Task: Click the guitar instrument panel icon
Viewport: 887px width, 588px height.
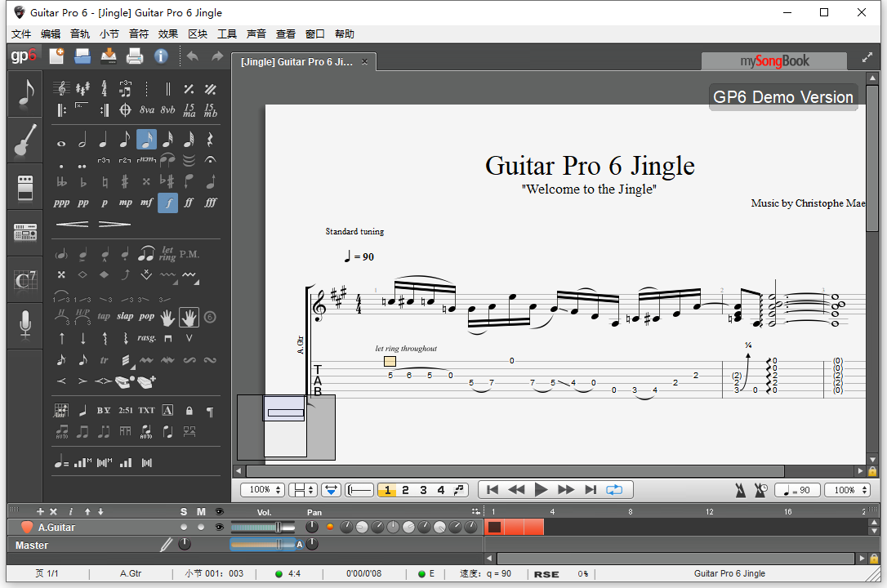Action: click(25, 140)
